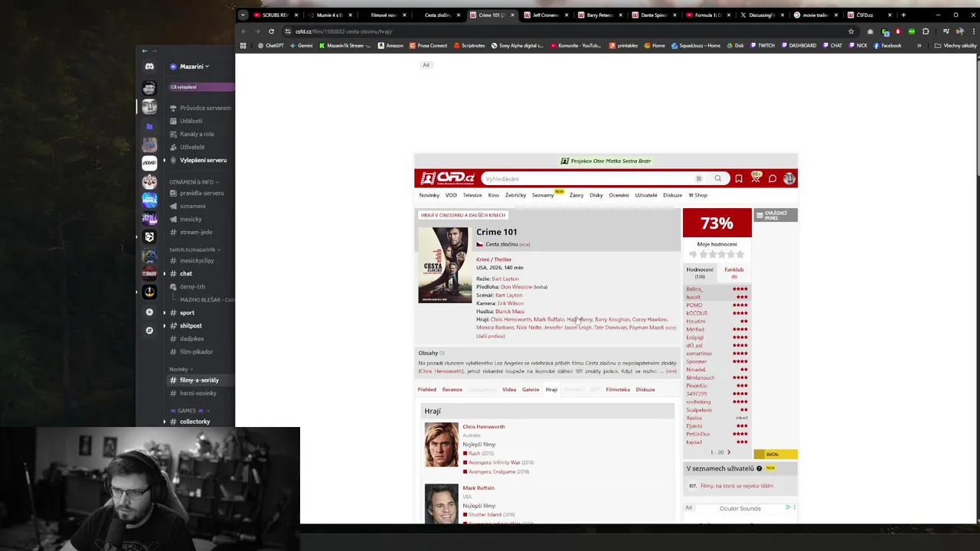
Task: Click the Discord home logo icon
Action: pyautogui.click(x=149, y=67)
